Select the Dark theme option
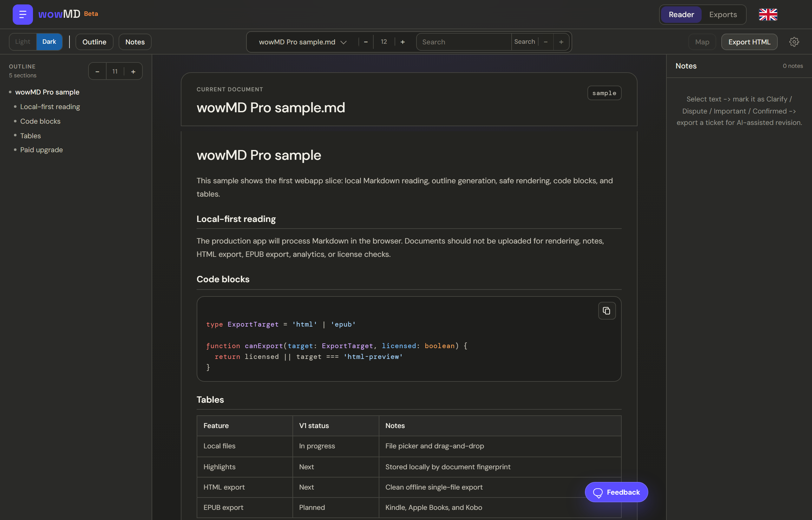Image resolution: width=812 pixels, height=520 pixels. tap(49, 42)
